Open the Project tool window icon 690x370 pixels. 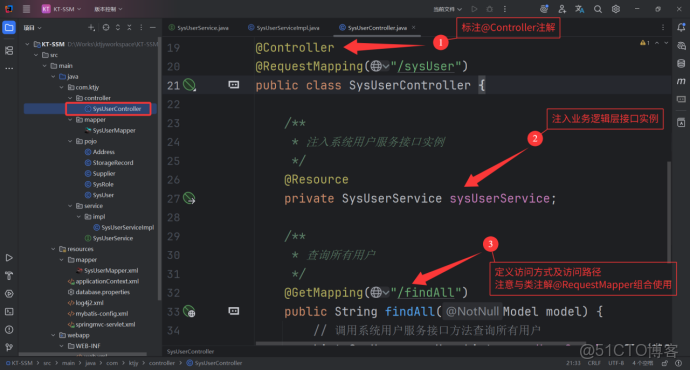[x=9, y=27]
